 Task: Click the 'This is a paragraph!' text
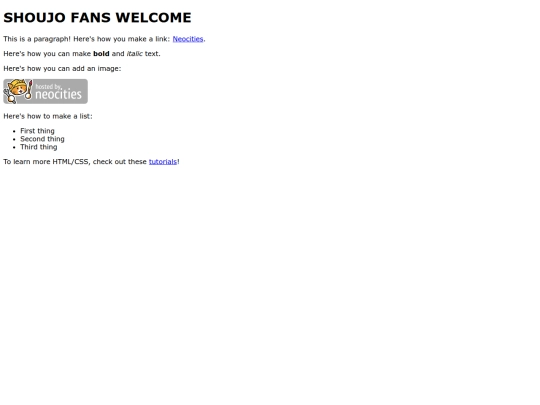[x=37, y=39]
